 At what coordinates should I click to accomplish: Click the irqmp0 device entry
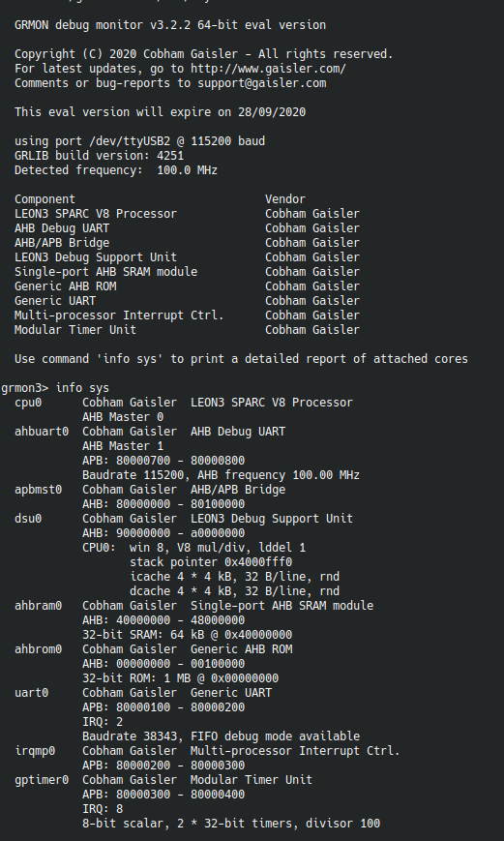[x=35, y=750]
